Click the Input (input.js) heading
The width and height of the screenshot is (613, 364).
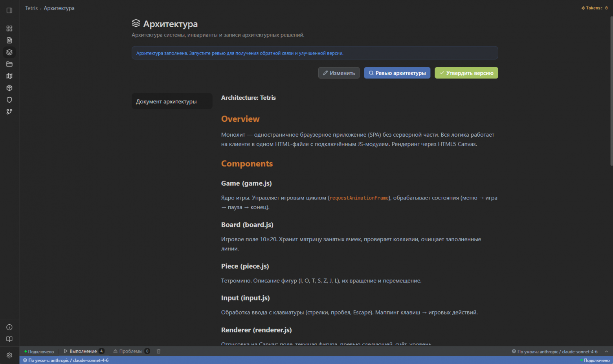point(245,298)
